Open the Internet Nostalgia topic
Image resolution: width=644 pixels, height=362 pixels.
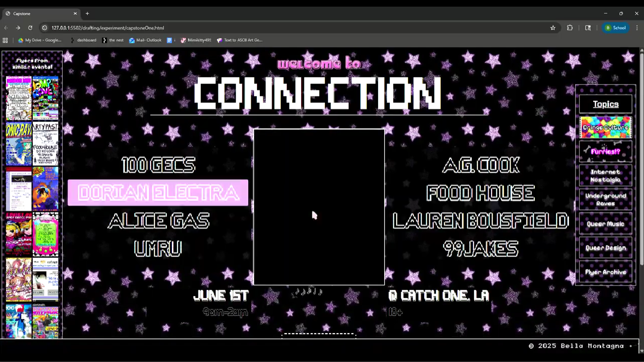(606, 176)
